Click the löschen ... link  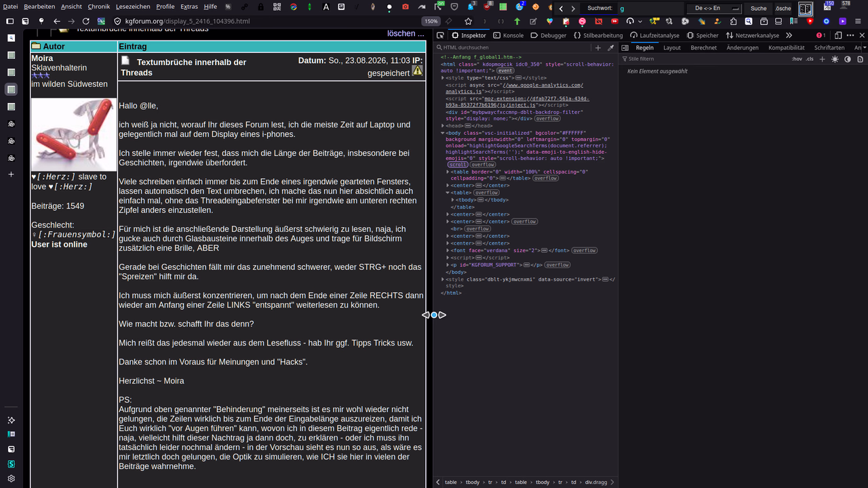[406, 33]
